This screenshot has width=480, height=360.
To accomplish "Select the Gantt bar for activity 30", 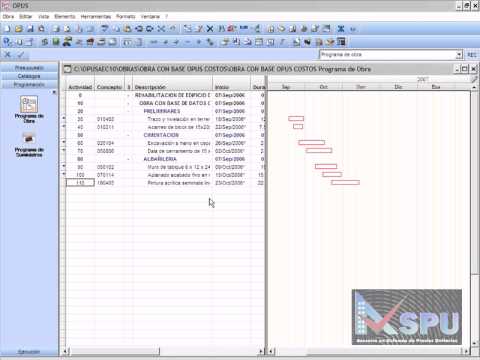I will click(296, 118).
